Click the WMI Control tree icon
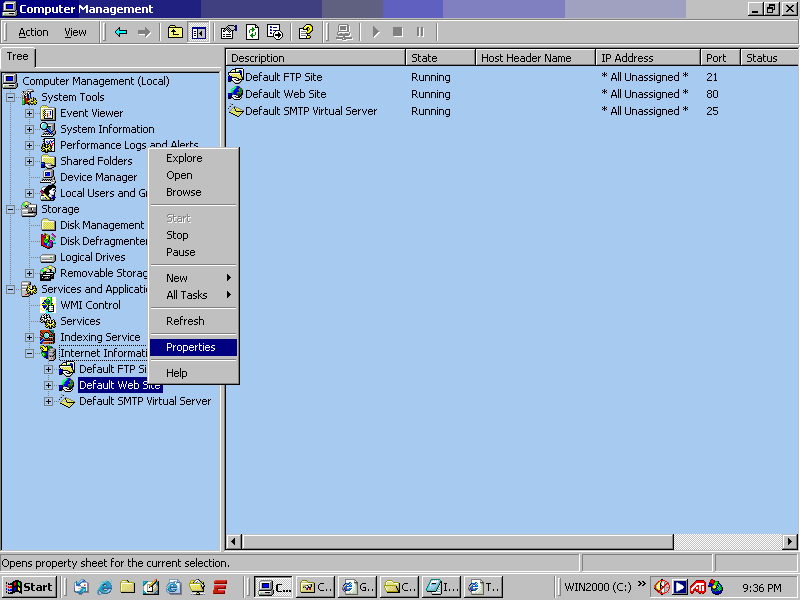Screen dimensions: 800x600 tap(48, 305)
